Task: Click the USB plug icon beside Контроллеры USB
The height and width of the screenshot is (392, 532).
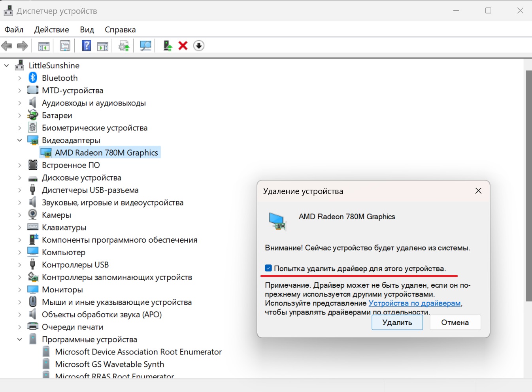Action: 33,264
